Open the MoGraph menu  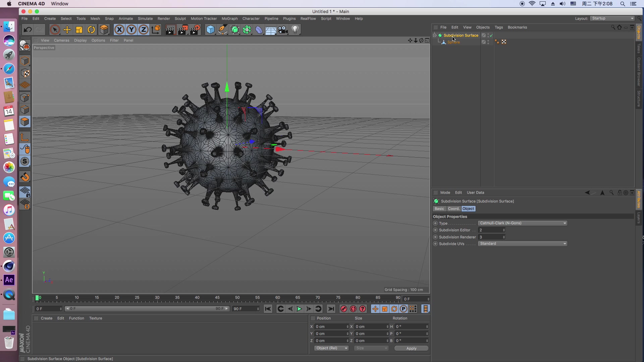tap(229, 19)
